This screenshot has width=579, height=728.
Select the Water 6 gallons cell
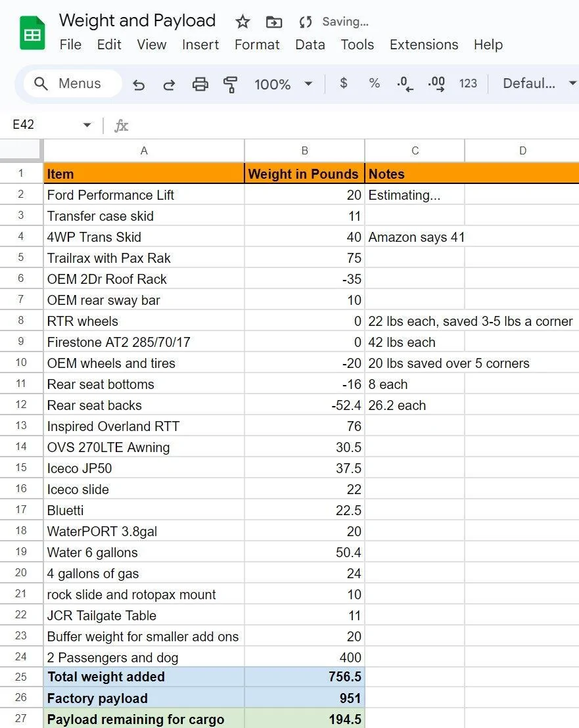coord(144,553)
